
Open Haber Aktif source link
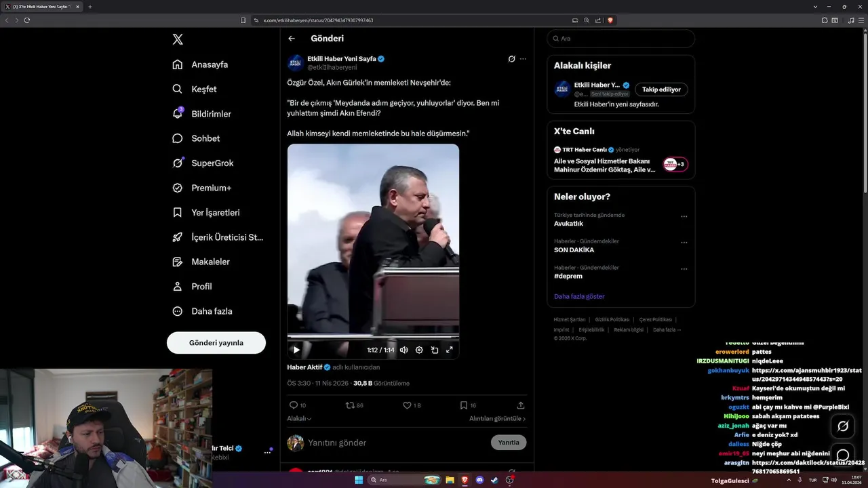coord(304,367)
